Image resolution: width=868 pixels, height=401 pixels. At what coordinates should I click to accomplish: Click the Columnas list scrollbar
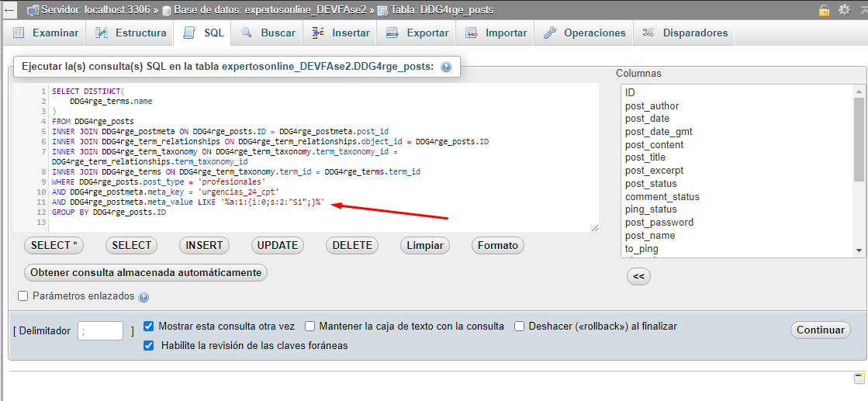click(x=859, y=140)
